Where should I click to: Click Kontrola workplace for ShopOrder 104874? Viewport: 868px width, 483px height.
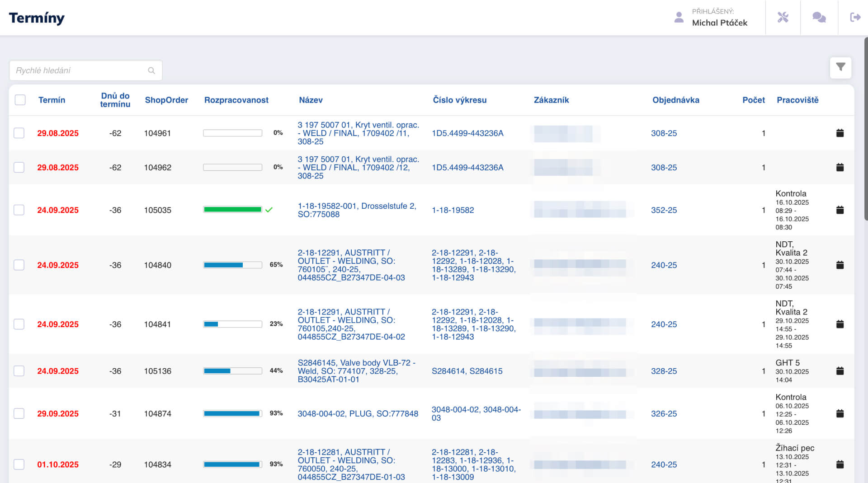(x=793, y=413)
